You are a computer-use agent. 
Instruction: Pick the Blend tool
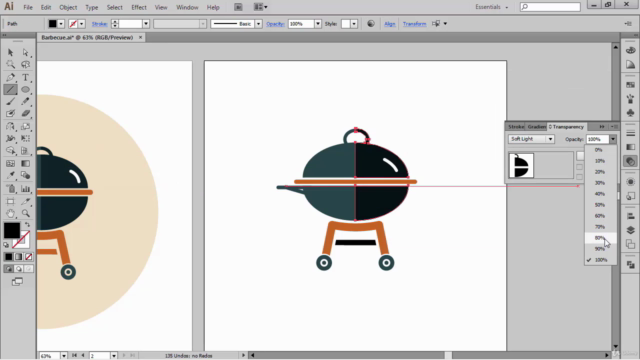click(26, 176)
